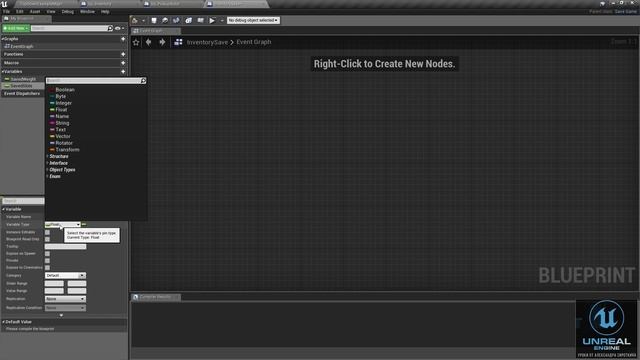Click the graph navigate forward arrow
Viewport: 640px width, 360px height.
tap(162, 42)
